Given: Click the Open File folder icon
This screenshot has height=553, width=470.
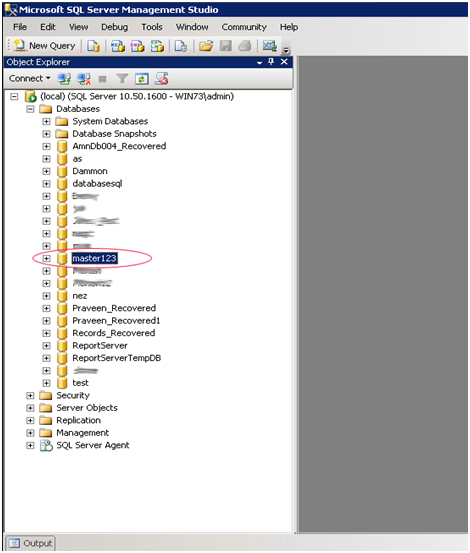Looking at the screenshot, I should pos(206,46).
